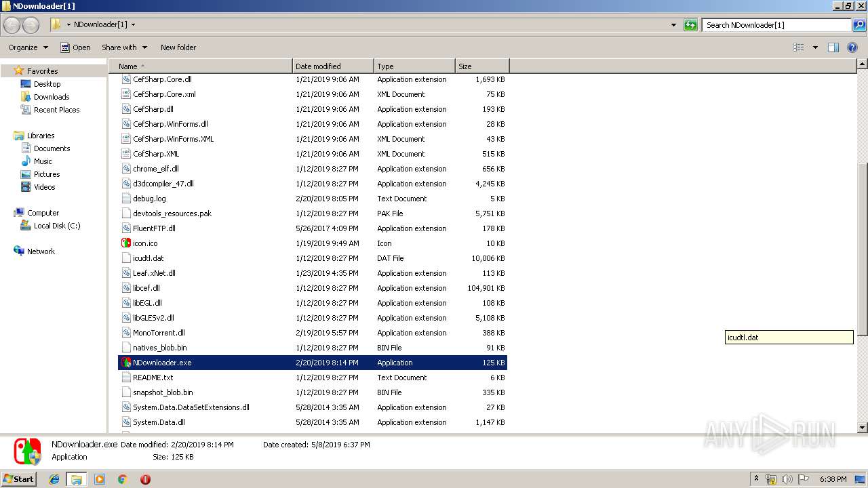This screenshot has width=868, height=488.
Task: Sort files by Name column header
Action: (204, 66)
